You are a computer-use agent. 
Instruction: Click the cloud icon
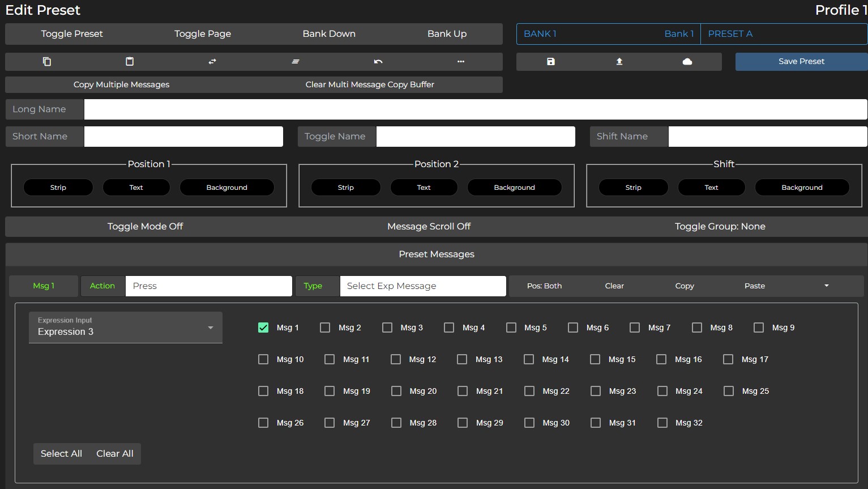[x=687, y=62]
